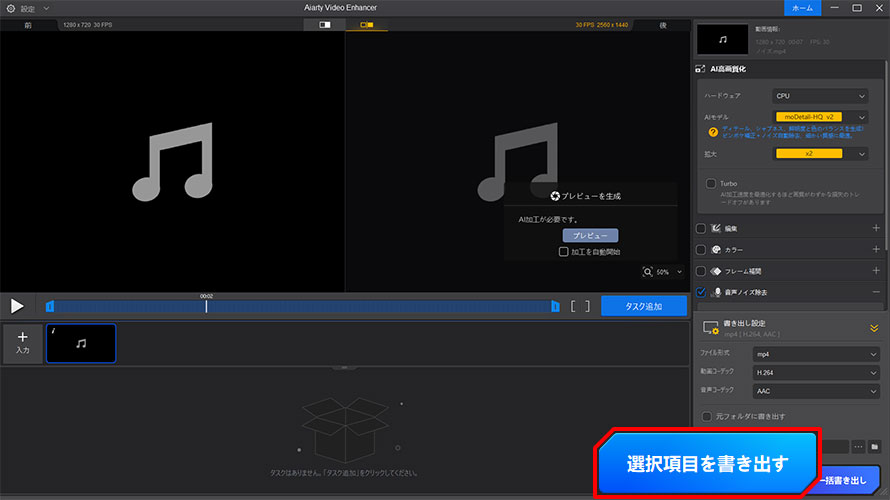Click the orange question mark help icon
The width and height of the screenshot is (890, 500).
tap(713, 132)
